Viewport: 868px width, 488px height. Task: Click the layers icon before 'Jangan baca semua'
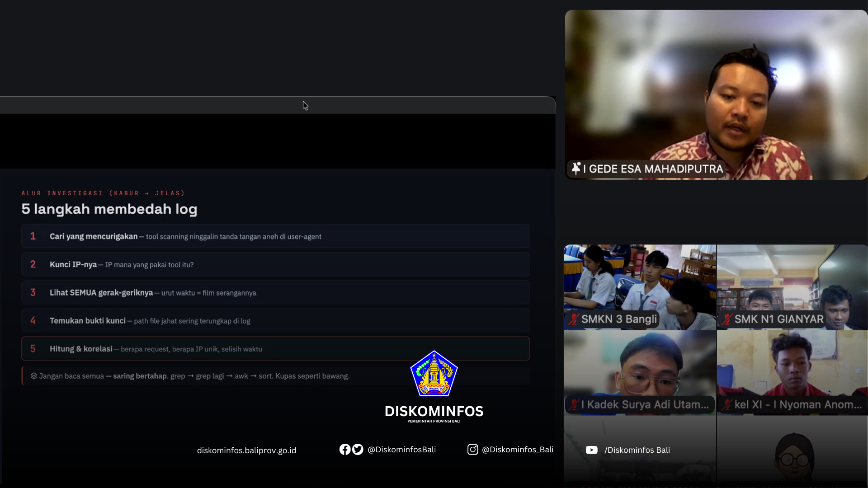(x=34, y=376)
